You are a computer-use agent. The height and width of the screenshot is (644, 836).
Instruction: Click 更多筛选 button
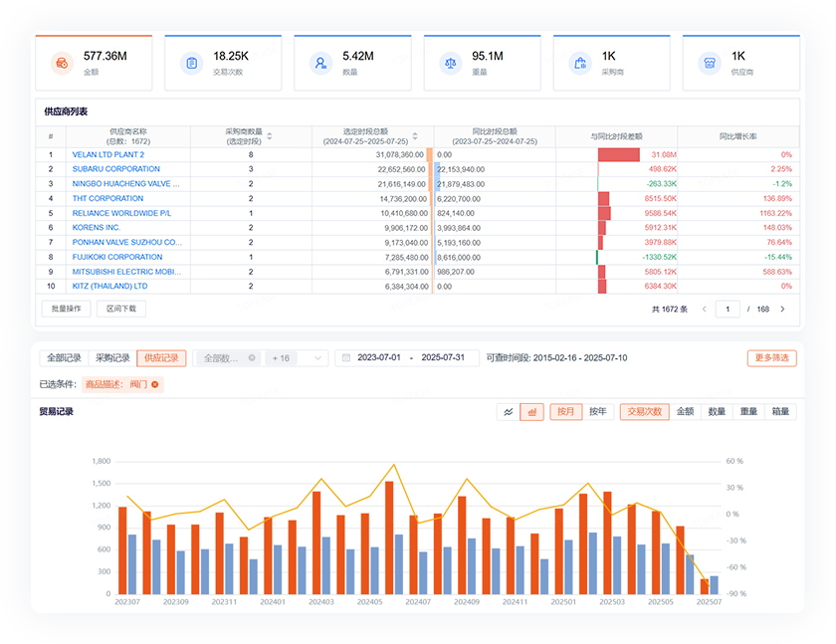[x=771, y=358]
